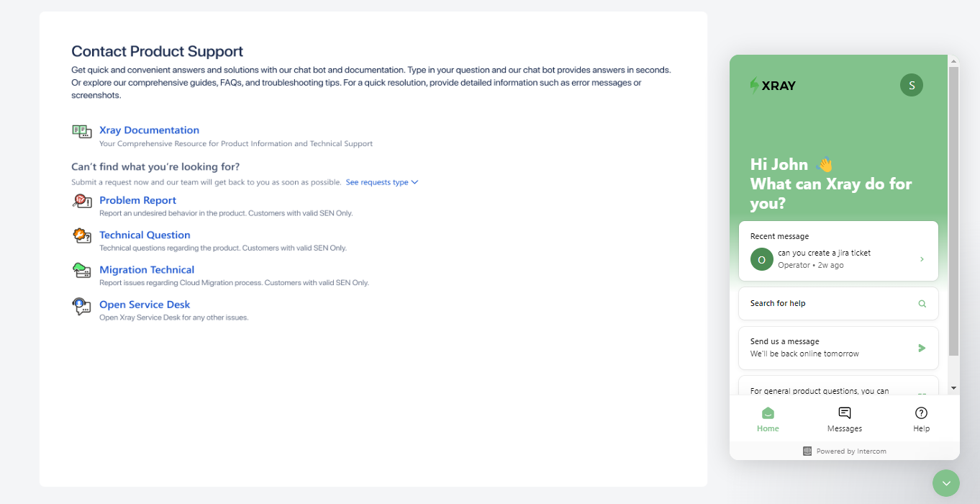
Task: Click the Technical Question gear icon
Action: (81, 235)
